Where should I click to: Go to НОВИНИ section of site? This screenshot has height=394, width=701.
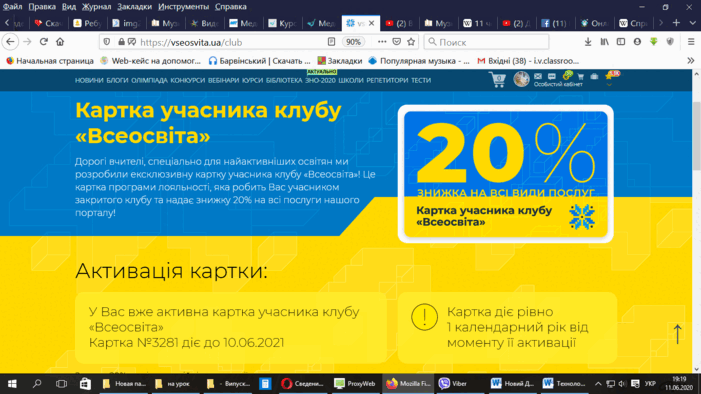click(x=89, y=80)
